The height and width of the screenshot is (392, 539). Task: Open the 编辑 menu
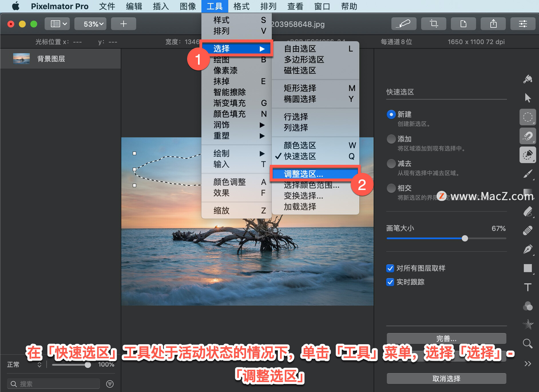coord(134,6)
